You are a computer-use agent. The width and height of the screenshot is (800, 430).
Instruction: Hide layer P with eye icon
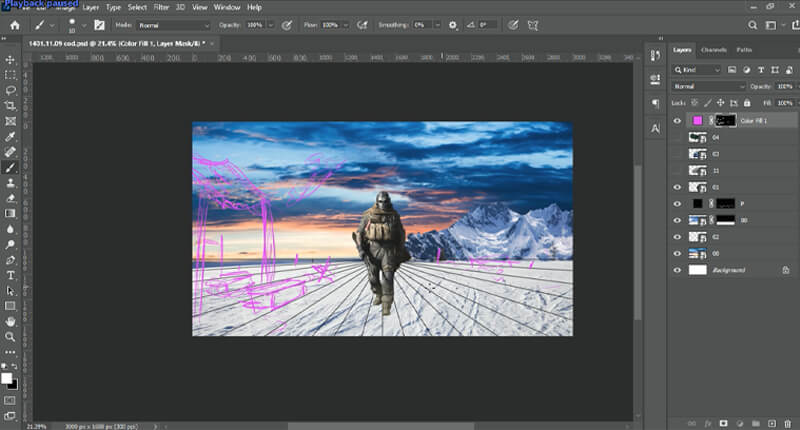(x=677, y=204)
